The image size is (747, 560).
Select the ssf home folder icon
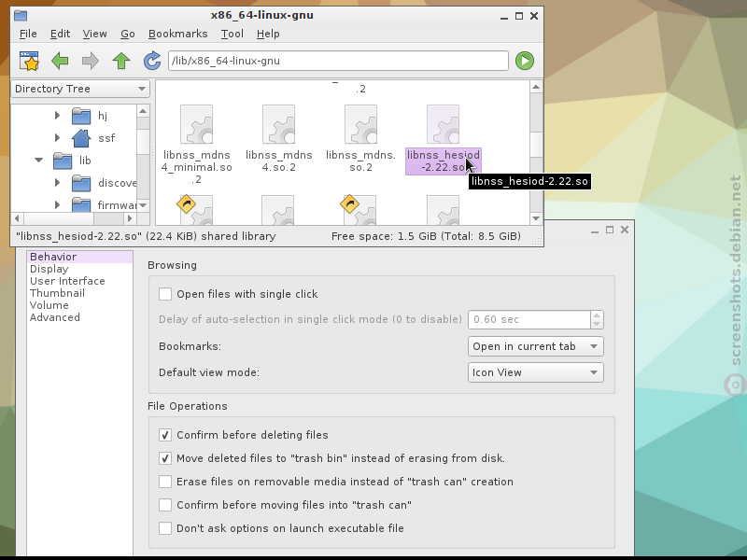coord(81,138)
